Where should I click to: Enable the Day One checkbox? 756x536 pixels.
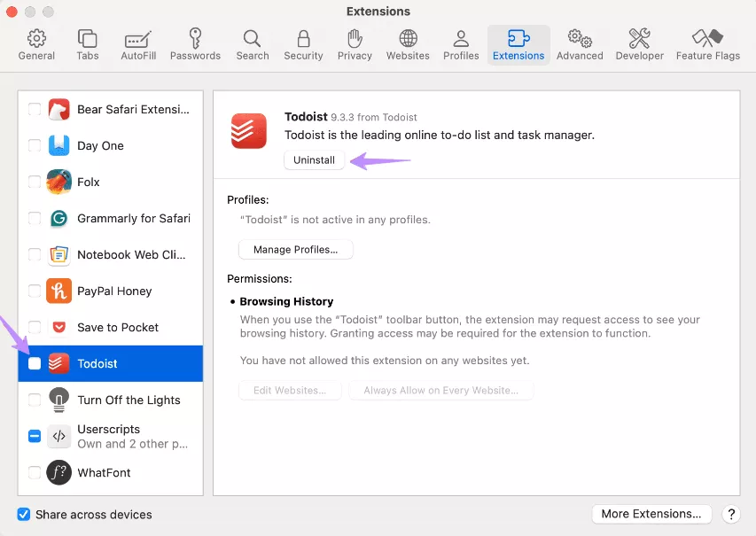pyautogui.click(x=35, y=145)
